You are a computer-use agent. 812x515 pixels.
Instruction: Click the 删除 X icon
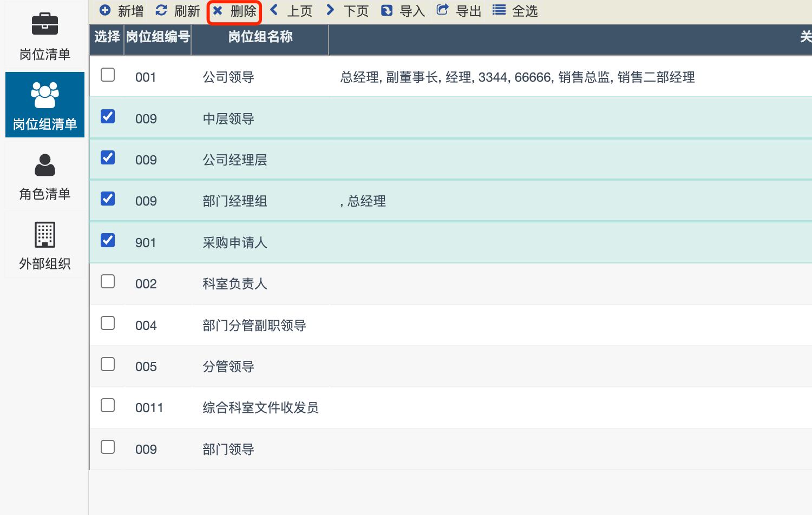[x=218, y=11]
